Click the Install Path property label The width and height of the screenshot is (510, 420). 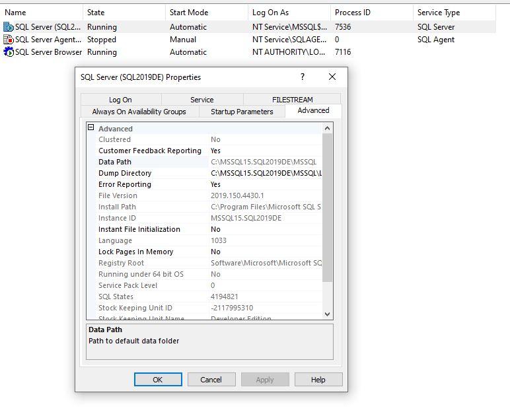pyautogui.click(x=117, y=207)
